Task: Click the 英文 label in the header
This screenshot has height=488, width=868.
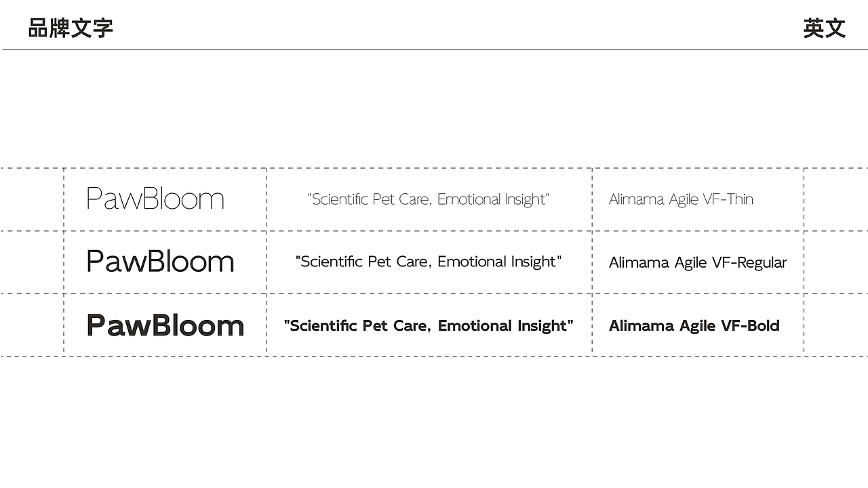Action: tap(824, 28)
